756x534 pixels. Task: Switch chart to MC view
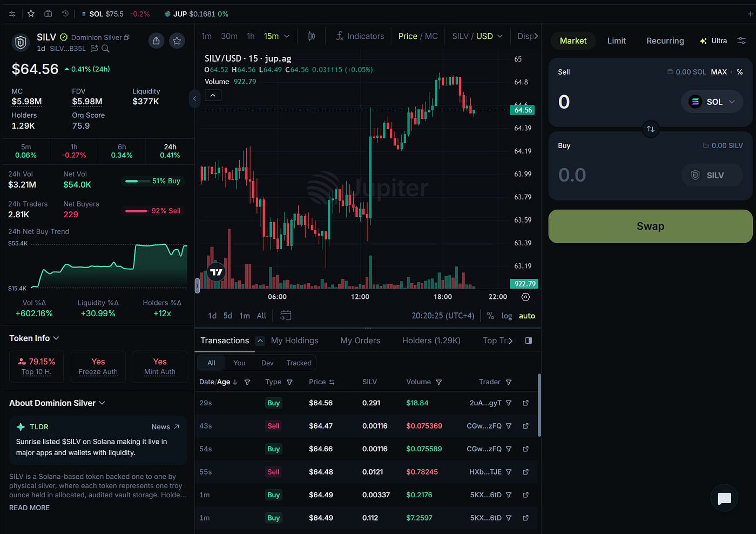coord(431,36)
